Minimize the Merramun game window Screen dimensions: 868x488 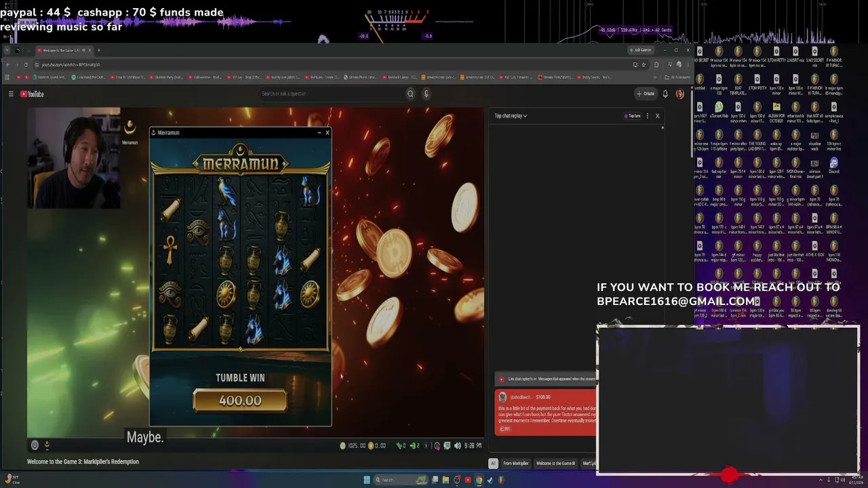(319, 132)
